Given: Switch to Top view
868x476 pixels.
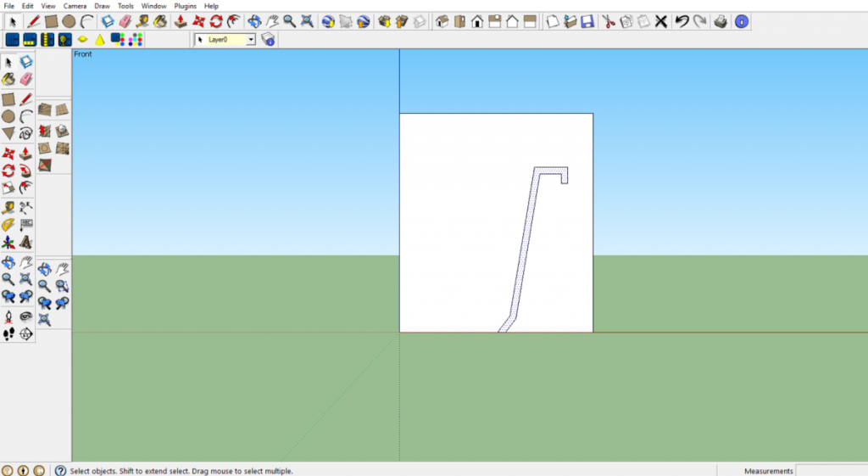Looking at the screenshot, I should coord(459,21).
